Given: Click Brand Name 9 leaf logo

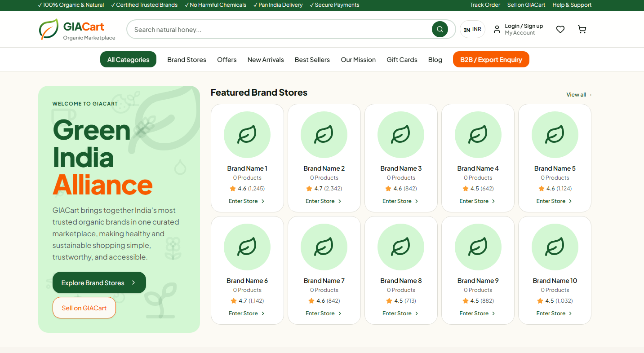Looking at the screenshot, I should coord(478,247).
